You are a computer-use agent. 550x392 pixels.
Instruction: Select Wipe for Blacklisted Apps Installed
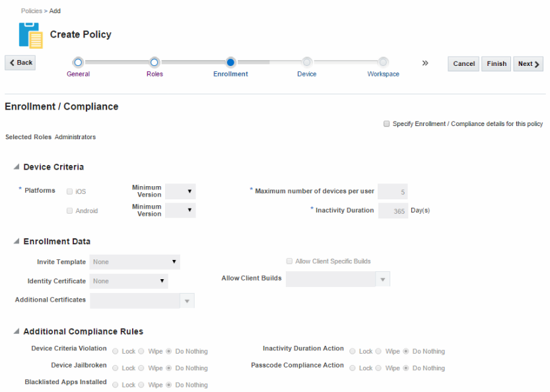(x=141, y=385)
